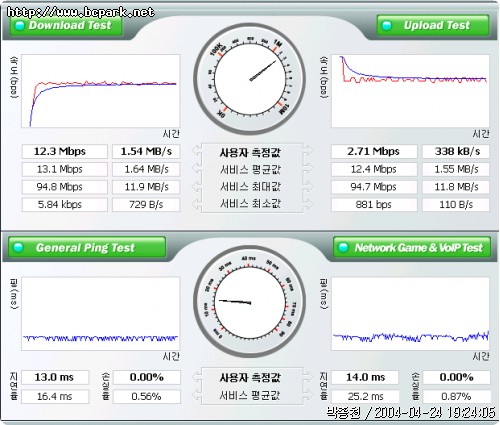This screenshot has width=500, height=425.
Task: Click the 2.71 Mbps upload value field
Action: (374, 151)
